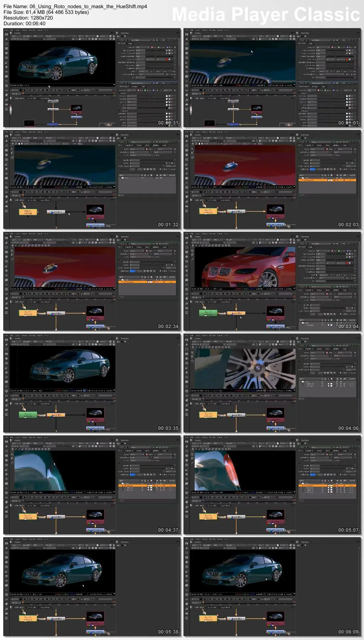Click the red color swatch in 00:03:04 frame
The height and width of the screenshot is (640, 364).
[347, 263]
